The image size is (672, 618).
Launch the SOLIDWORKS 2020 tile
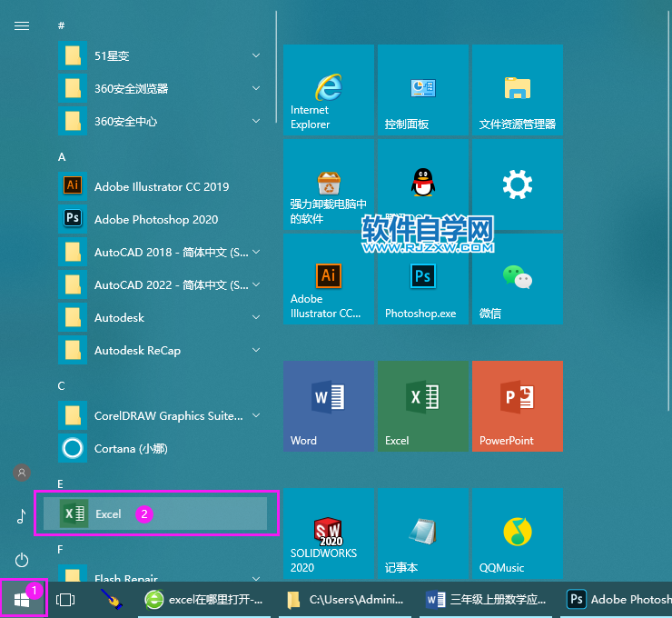click(328, 533)
